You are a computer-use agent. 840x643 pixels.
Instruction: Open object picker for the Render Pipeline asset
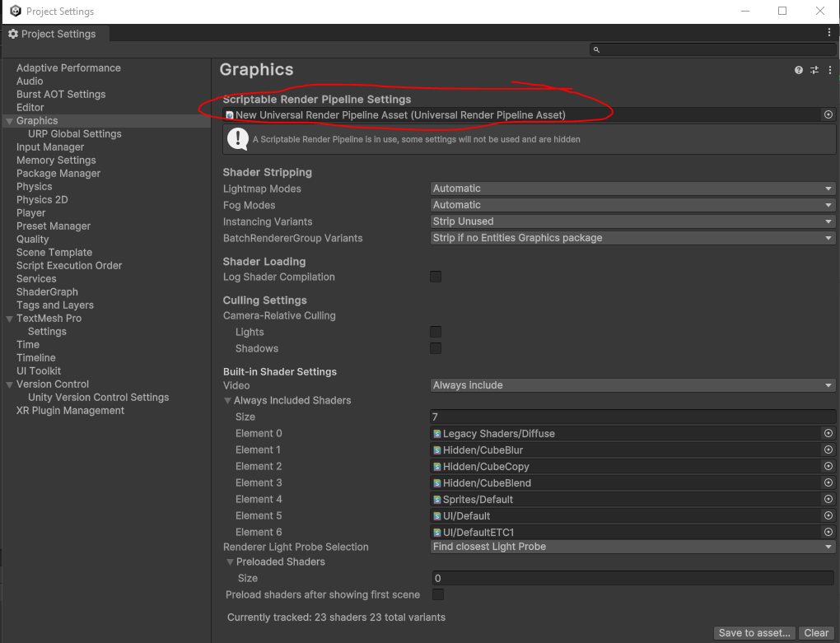pyautogui.click(x=828, y=114)
